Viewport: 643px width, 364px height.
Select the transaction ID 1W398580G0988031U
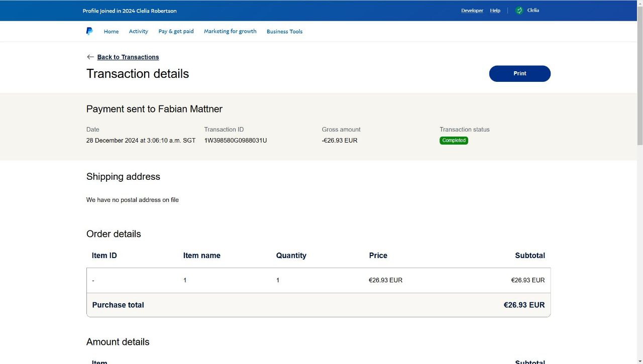pos(236,141)
